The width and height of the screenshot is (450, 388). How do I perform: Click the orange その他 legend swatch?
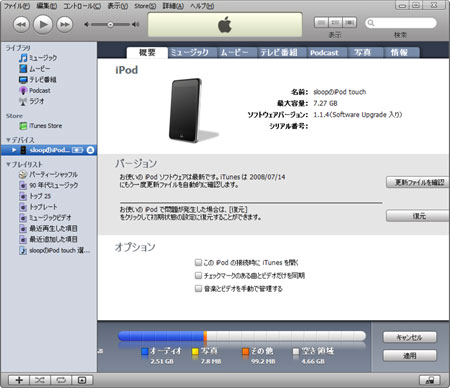[x=246, y=351]
